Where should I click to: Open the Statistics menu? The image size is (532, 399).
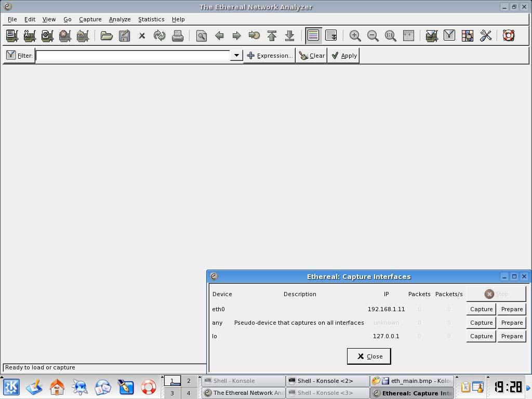tap(151, 19)
